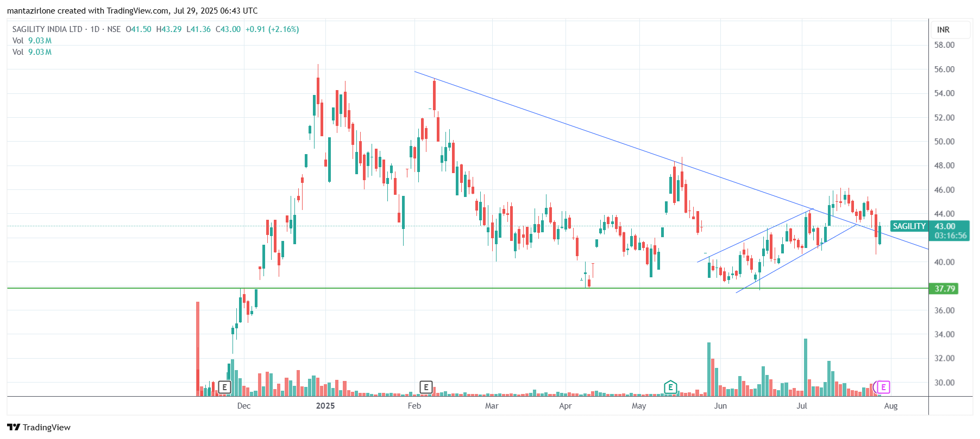Click the high value H43.29
The height and width of the screenshot is (439, 980).
[169, 29]
